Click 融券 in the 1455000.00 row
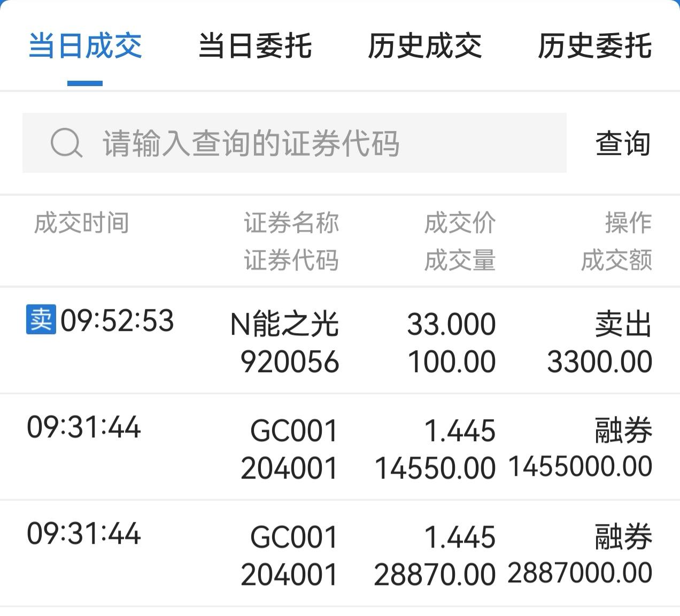 (623, 431)
